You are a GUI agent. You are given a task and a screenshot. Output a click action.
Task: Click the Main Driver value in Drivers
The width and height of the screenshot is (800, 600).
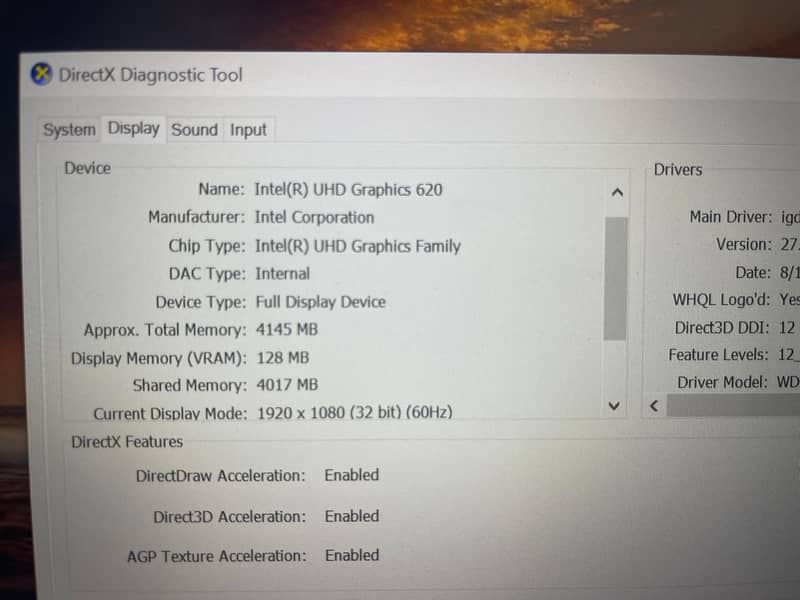[789, 216]
